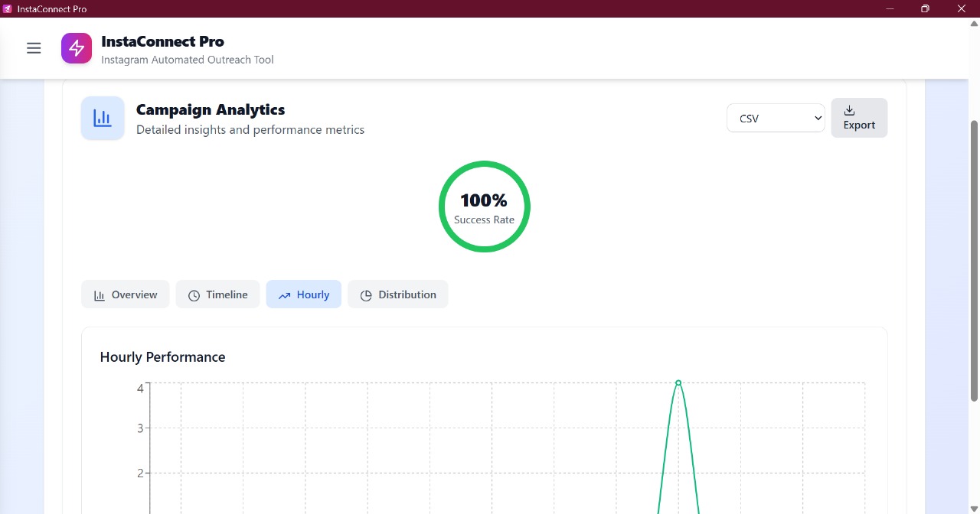980x514 pixels.
Task: Minimize the InstaConnect Pro window
Action: point(890,8)
